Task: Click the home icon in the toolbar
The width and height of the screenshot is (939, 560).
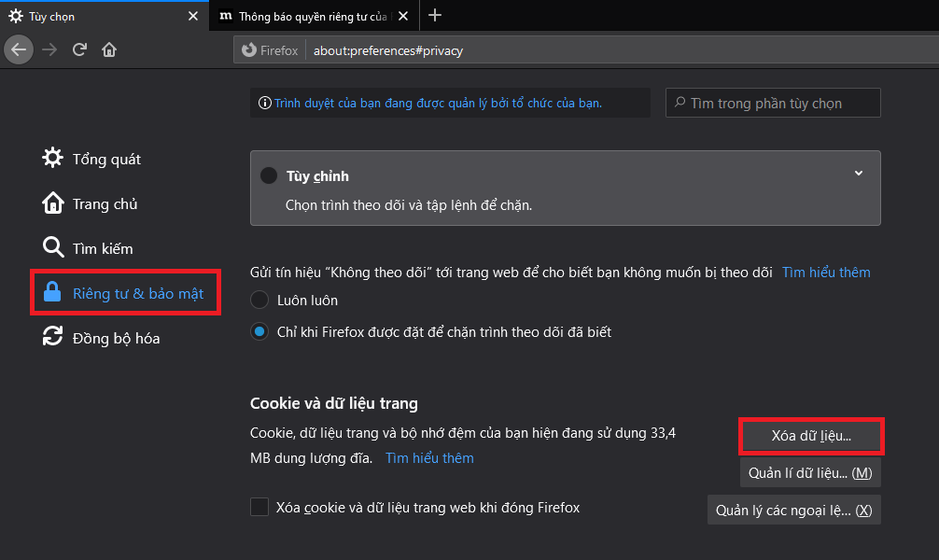Action: click(108, 49)
